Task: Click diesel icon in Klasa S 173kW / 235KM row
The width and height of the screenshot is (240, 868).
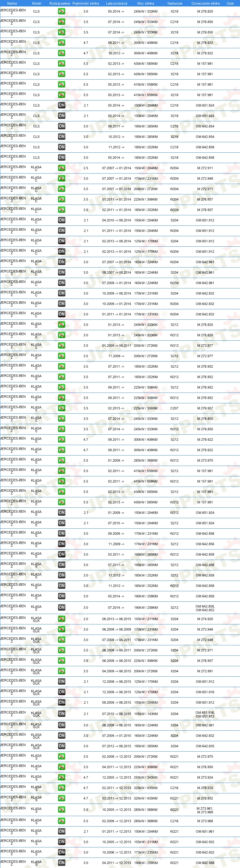Action: coord(62,853)
